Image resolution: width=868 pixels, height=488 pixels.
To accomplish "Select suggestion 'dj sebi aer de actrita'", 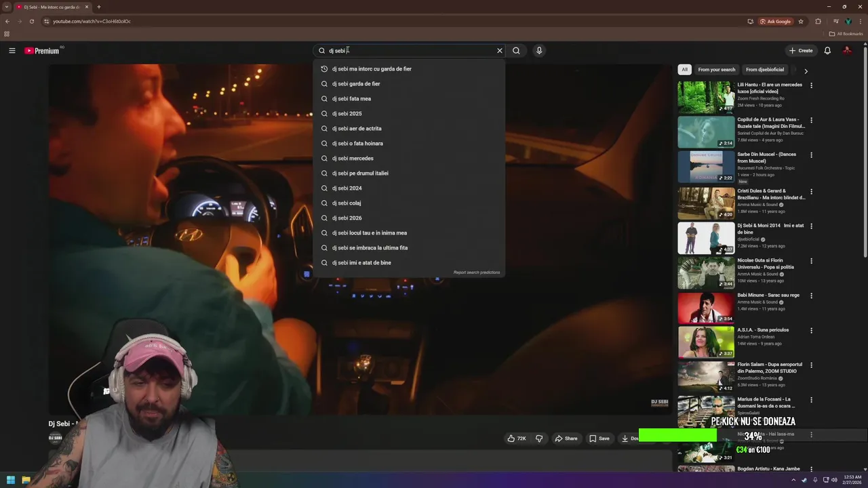I will point(409,128).
